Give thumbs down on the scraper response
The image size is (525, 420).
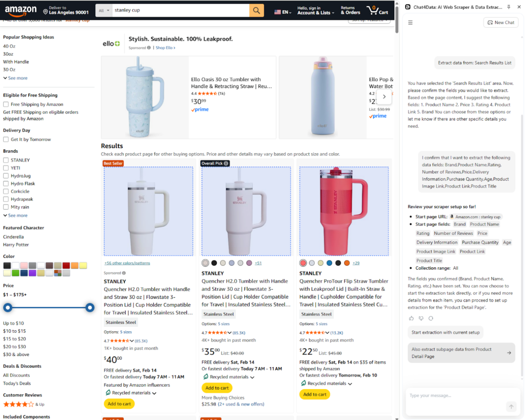[420, 318]
